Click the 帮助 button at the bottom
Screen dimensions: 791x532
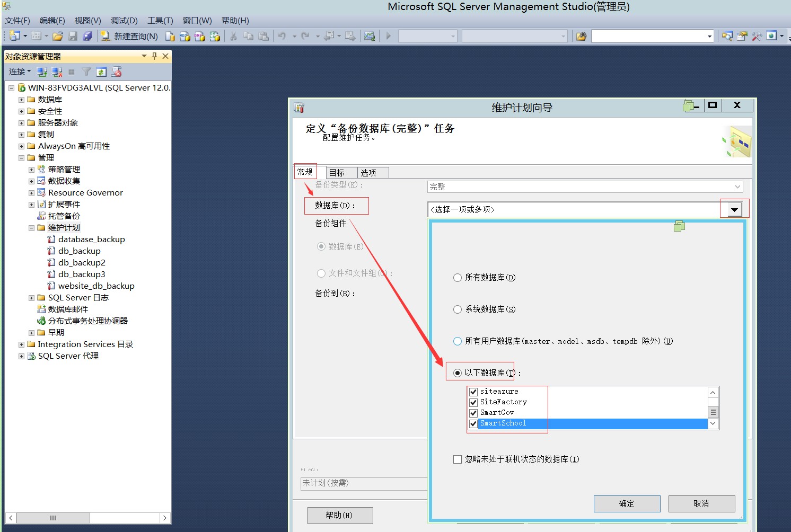340,515
